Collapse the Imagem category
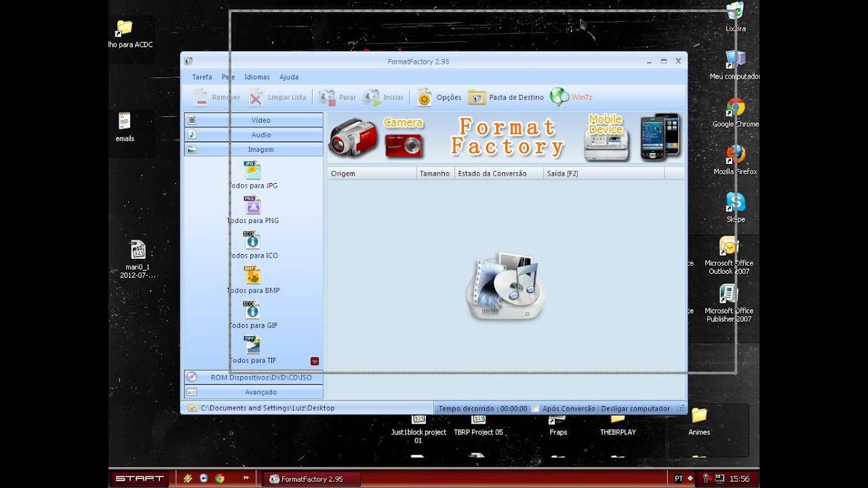The height and width of the screenshot is (488, 868). (254, 150)
